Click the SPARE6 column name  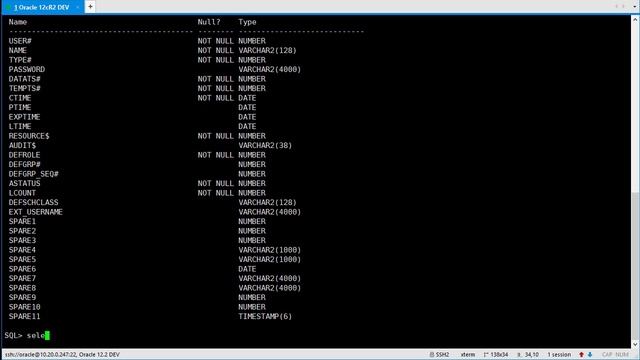pos(22,269)
